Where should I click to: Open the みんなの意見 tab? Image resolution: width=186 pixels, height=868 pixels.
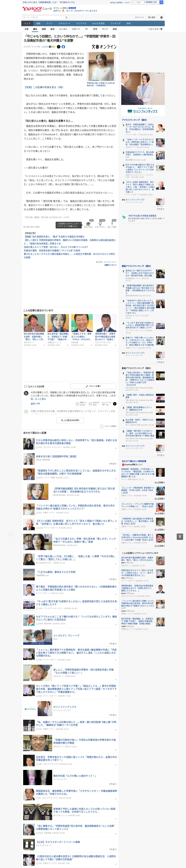coord(98,23)
